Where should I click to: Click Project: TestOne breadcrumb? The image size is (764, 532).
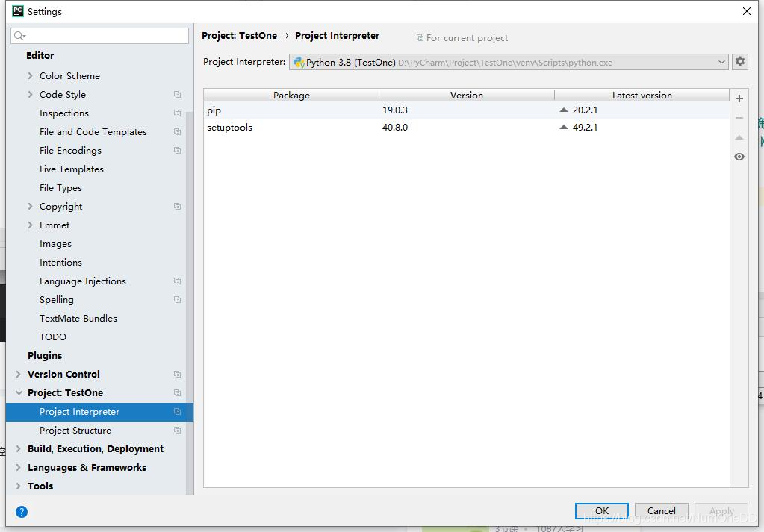click(239, 36)
